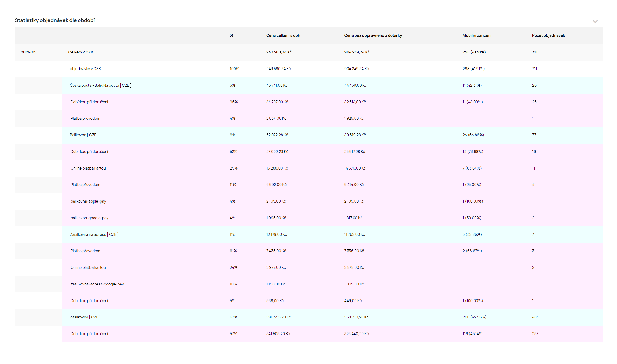Click the bold '298 (41.91%)' value
The width and height of the screenshot is (617, 364).
coord(474,52)
